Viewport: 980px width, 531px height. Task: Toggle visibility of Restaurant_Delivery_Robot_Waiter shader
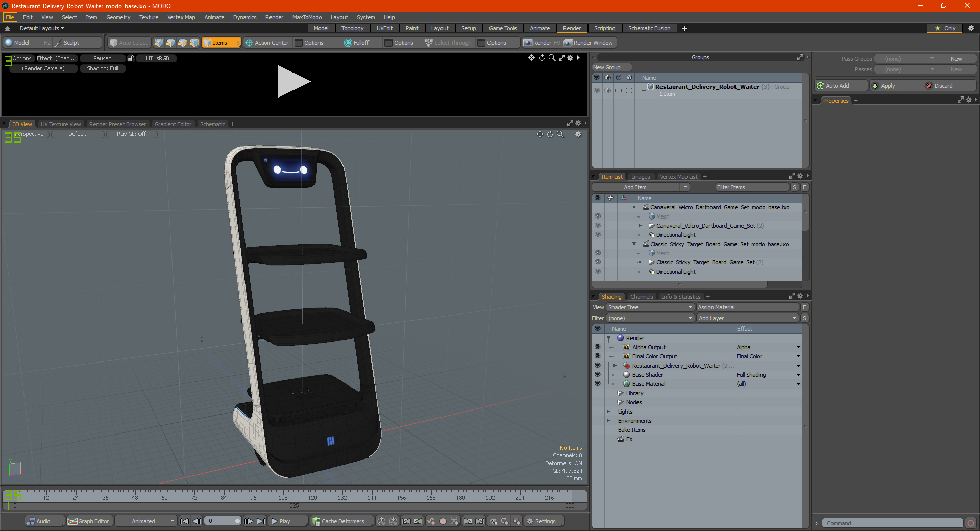tap(597, 366)
